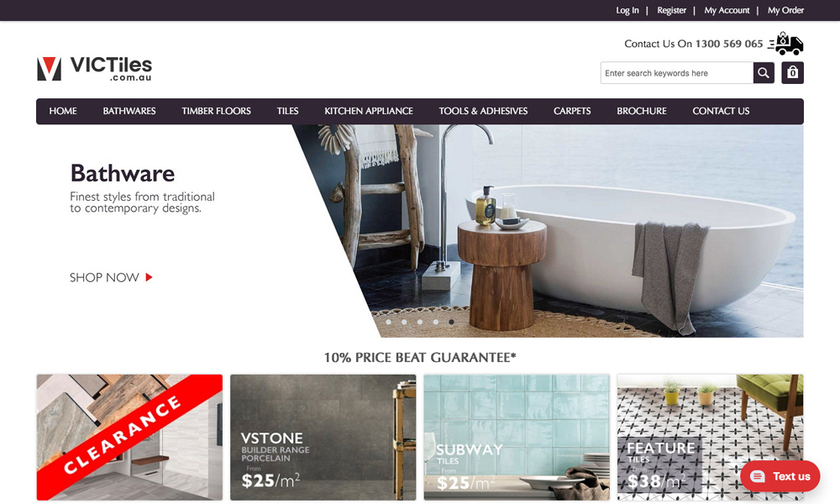840x504 pixels.
Task: Select the first carousel slide dot
Action: point(388,322)
